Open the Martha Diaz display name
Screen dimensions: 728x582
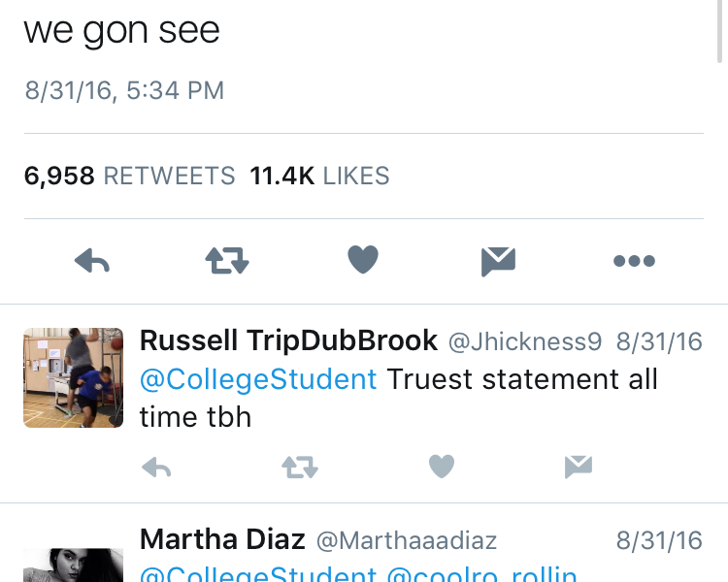pyautogui.click(x=222, y=539)
